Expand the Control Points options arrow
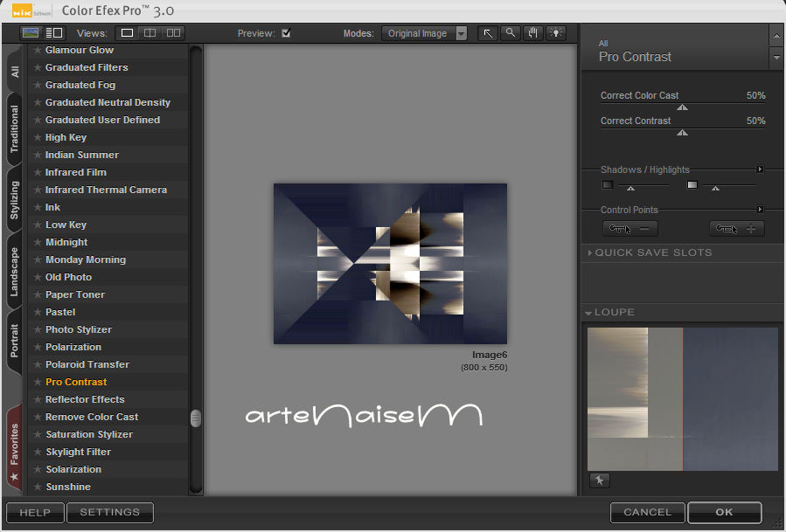786x532 pixels. [760, 209]
